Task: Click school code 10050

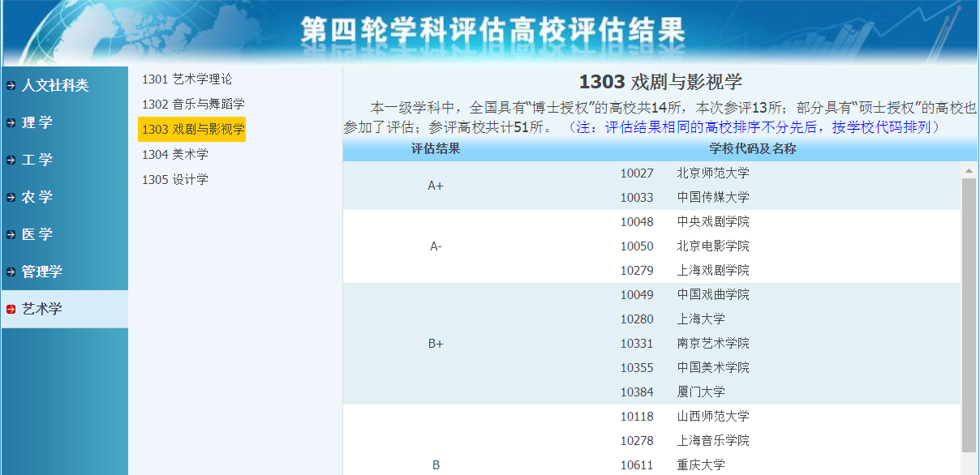Action: (637, 246)
